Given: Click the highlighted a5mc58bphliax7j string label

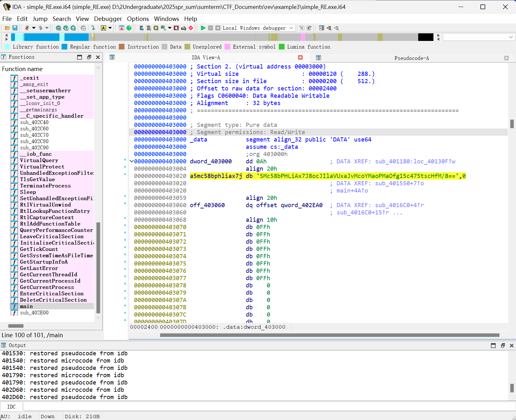Looking at the screenshot, I should 216,176.
